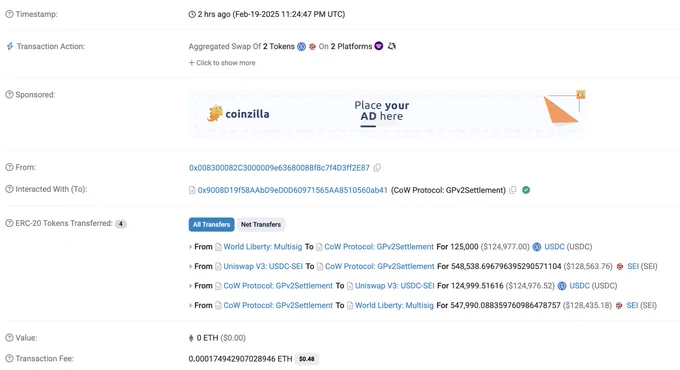
Task: Click the clock icon next to timestamp
Action: click(x=192, y=14)
